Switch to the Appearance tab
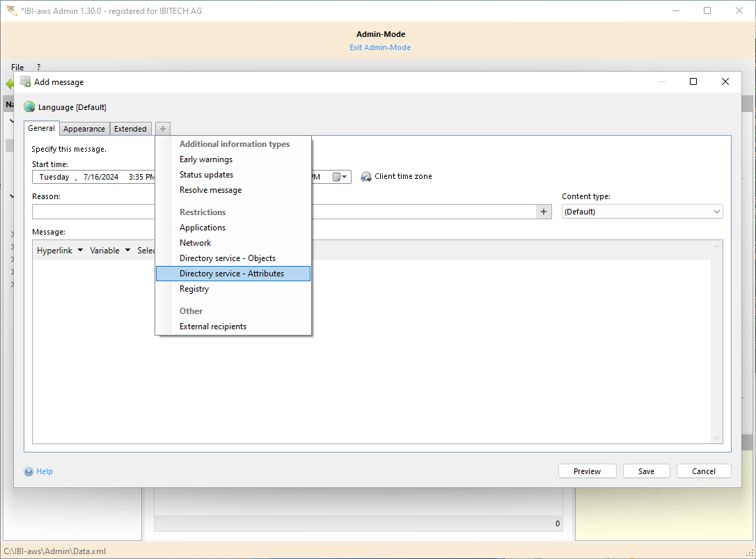756x559 pixels. pyautogui.click(x=84, y=129)
